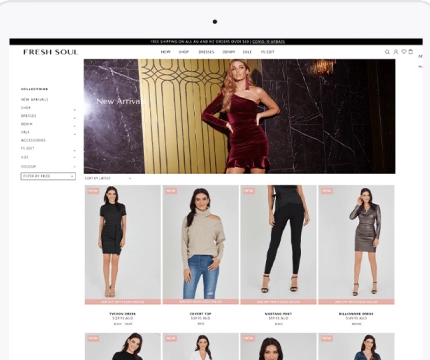This screenshot has height=360, width=430.
Task: Open the COVID-19 Update link
Action: pos(268,42)
